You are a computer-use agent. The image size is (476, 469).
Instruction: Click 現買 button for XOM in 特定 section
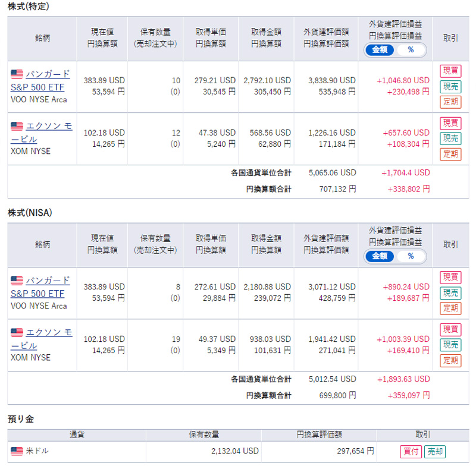pos(450,123)
